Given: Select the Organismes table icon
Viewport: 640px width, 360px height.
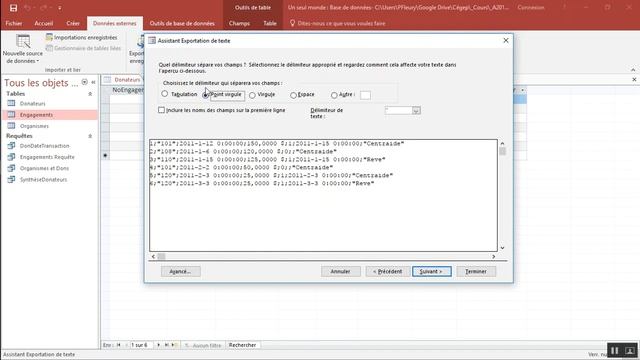Looking at the screenshot, I should pyautogui.click(x=11, y=126).
